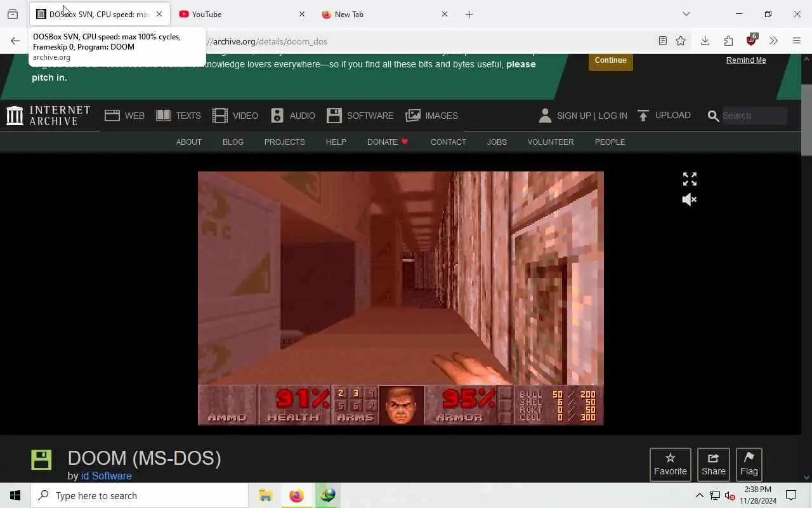Show hidden system tray icons
Viewport: 812px width, 508px height.
click(x=699, y=495)
